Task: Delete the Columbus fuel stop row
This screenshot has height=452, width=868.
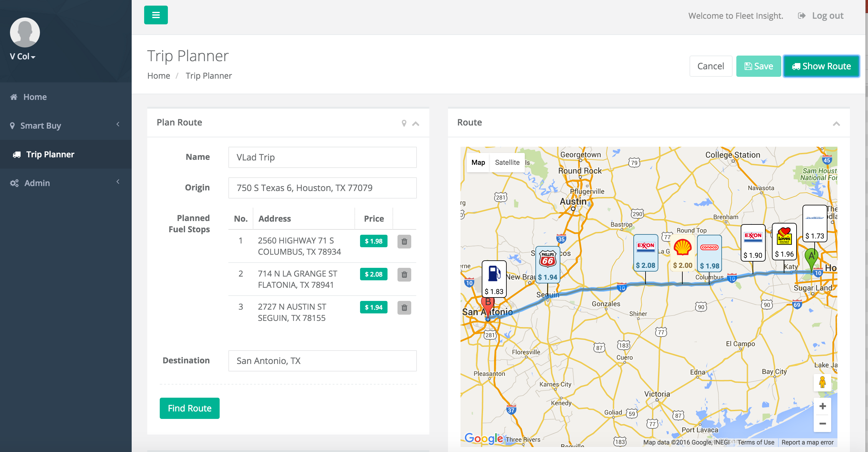Action: (x=404, y=241)
